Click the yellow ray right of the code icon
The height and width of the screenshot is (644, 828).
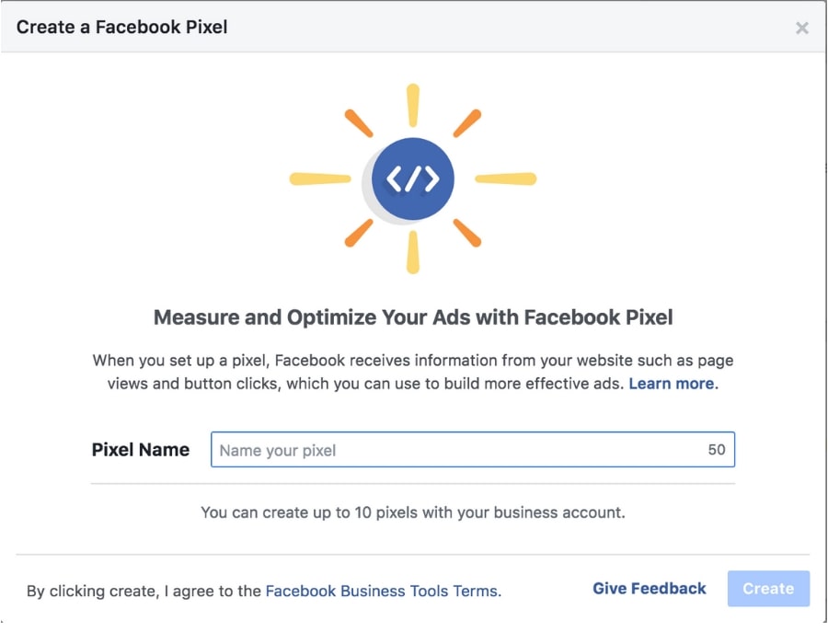[505, 178]
